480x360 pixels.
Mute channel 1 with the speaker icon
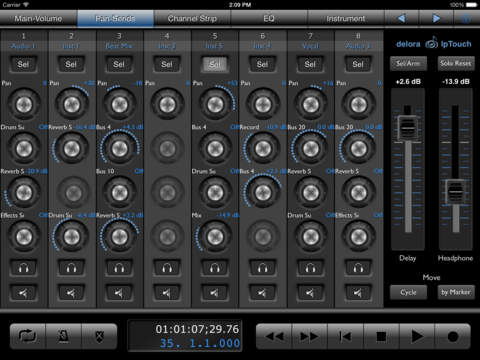tap(23, 293)
